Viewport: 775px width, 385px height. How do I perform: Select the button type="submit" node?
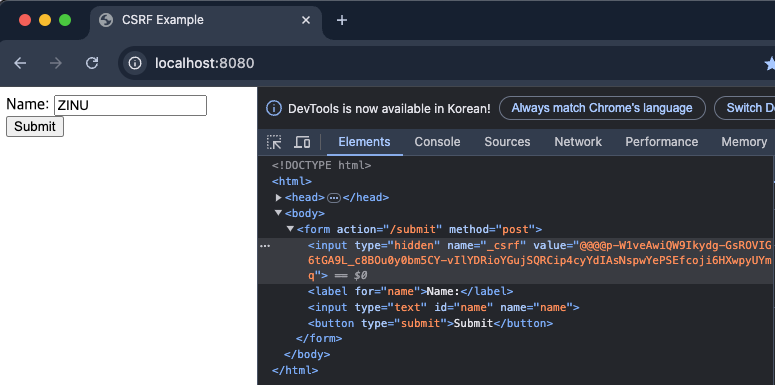pyautogui.click(x=430, y=324)
